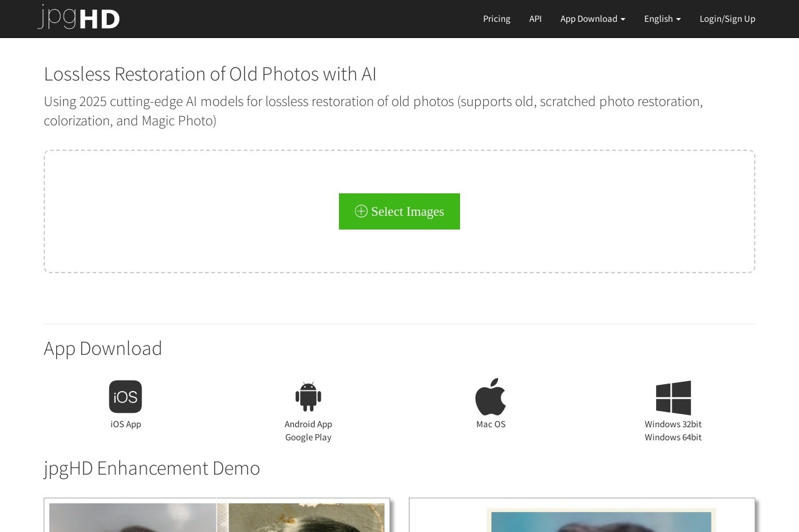Click the right demo photo thumbnail
This screenshot has width=799, height=532.
[600, 520]
